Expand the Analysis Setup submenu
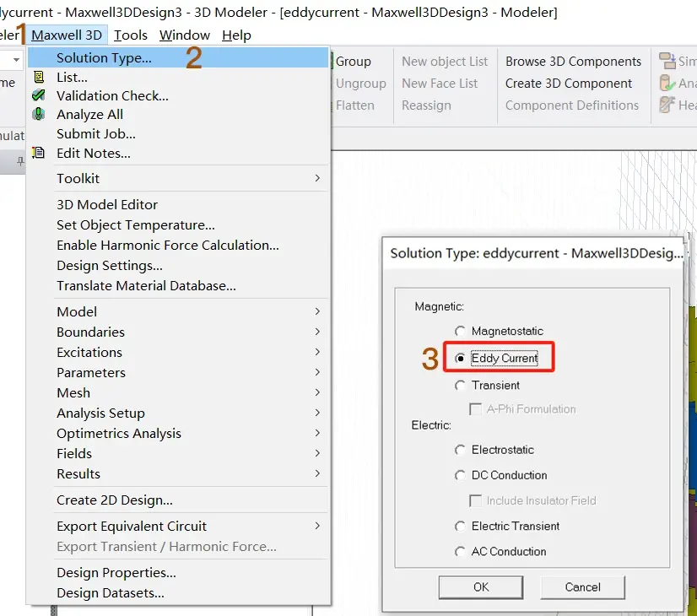The image size is (697, 616). [x=178, y=413]
